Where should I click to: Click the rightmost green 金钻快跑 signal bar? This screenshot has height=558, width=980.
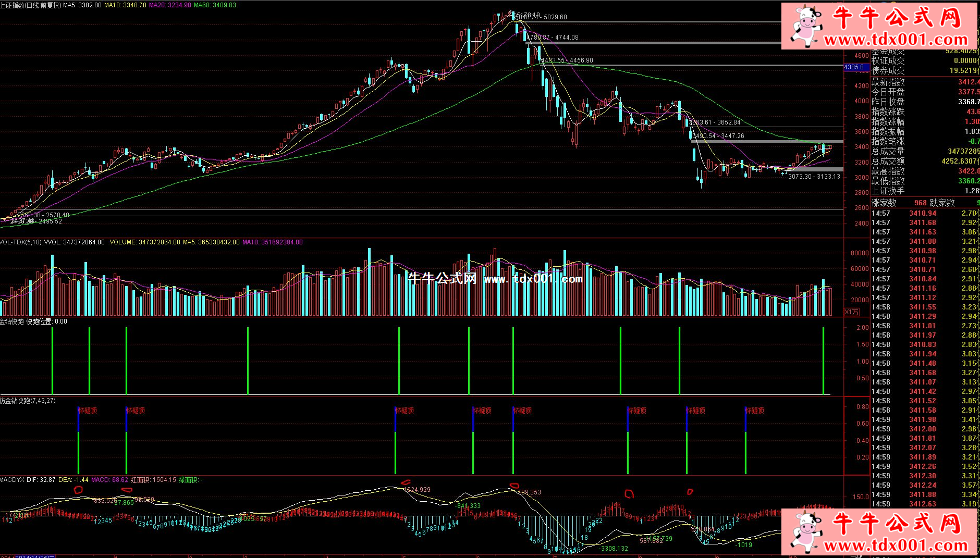pyautogui.click(x=823, y=361)
